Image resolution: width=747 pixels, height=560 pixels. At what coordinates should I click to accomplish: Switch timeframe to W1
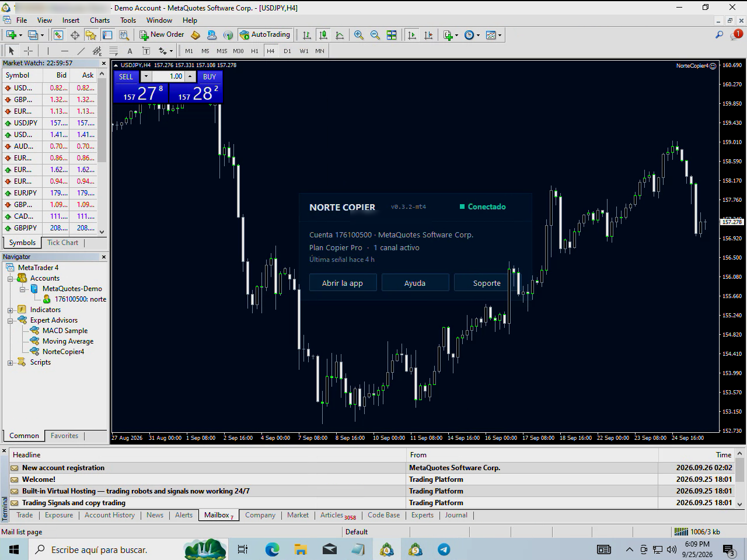304,51
